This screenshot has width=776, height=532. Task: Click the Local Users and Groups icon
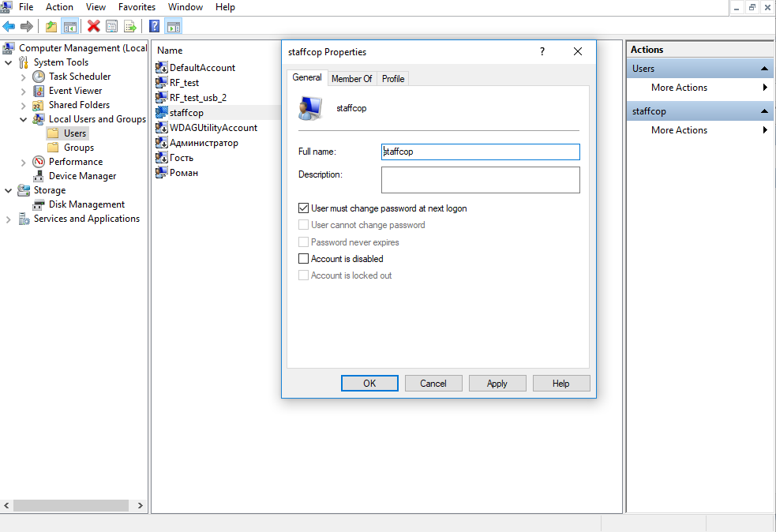(39, 119)
